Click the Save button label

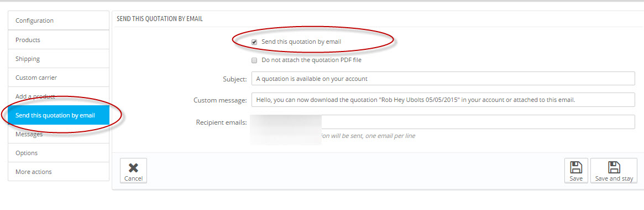tap(576, 179)
